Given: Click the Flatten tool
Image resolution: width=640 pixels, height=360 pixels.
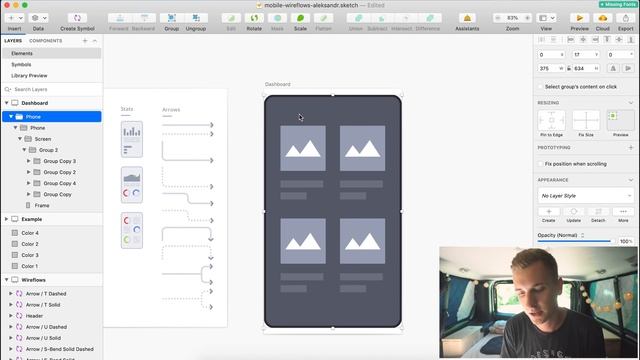Looking at the screenshot, I should tap(324, 18).
